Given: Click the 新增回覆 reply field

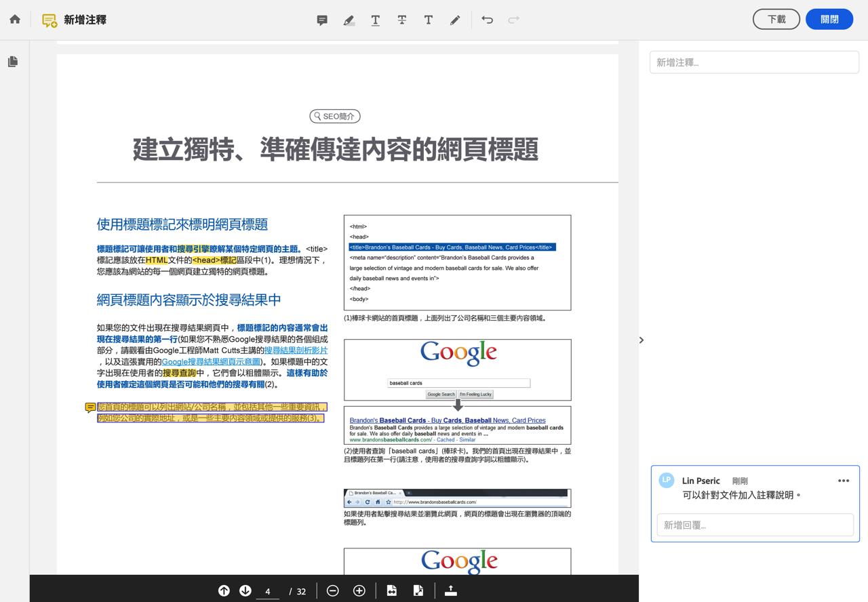Looking at the screenshot, I should tap(755, 525).
